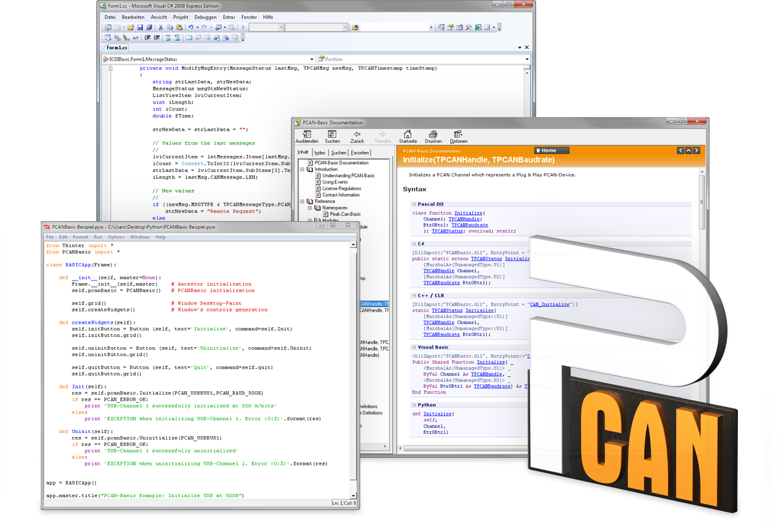Viewport: 778px width, 532px height.
Task: Click up arrow in orange documentation header
Action: pos(688,151)
